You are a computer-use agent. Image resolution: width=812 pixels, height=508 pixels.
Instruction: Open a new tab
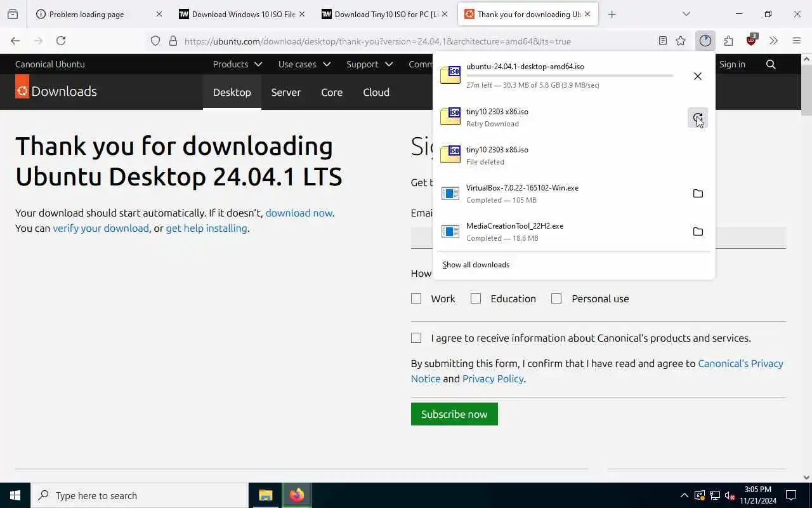pos(612,14)
